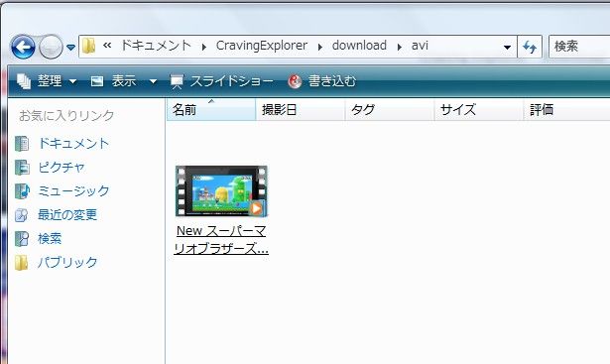
Task: Sort by the タグ column header
Action: click(390, 110)
